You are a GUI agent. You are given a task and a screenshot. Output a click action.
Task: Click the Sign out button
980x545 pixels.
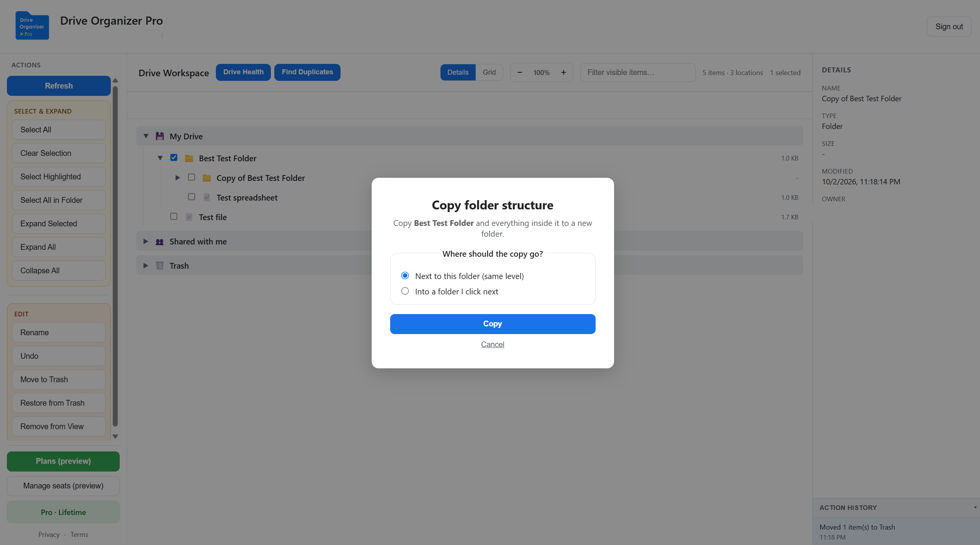[x=949, y=27]
